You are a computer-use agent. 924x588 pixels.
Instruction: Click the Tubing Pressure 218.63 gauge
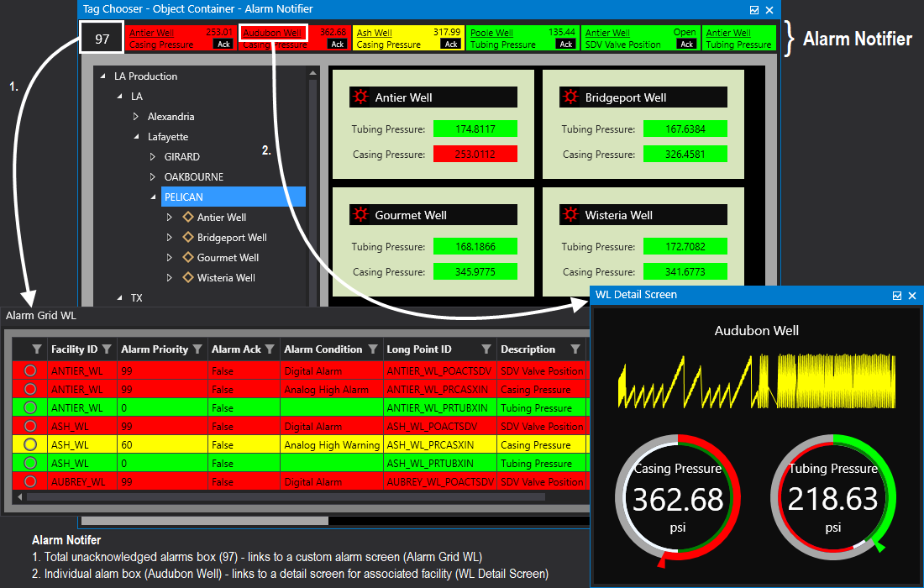pyautogui.click(x=833, y=498)
